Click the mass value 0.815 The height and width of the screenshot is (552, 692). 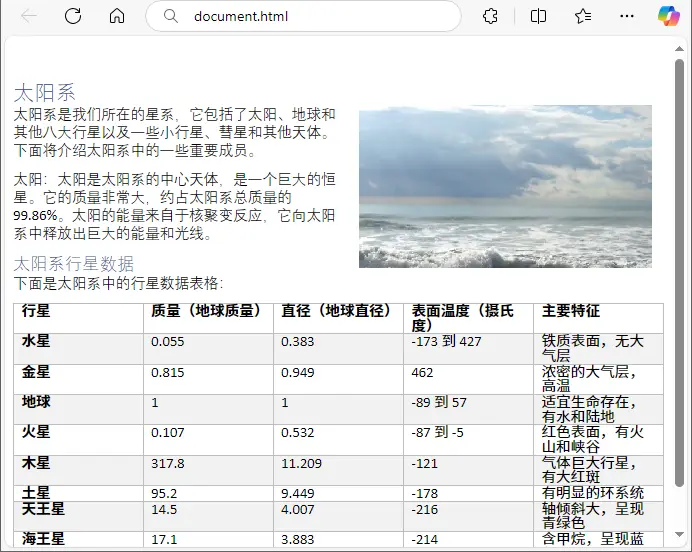pyautogui.click(x=167, y=372)
